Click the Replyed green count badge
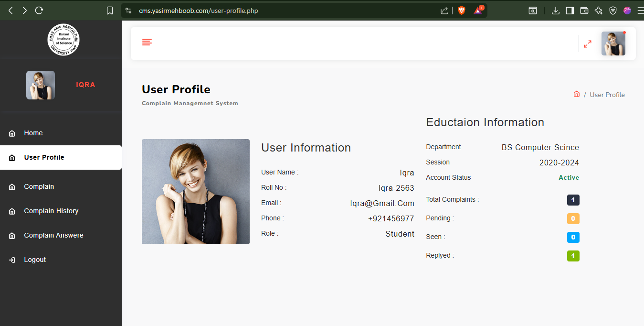The width and height of the screenshot is (644, 326). point(573,256)
